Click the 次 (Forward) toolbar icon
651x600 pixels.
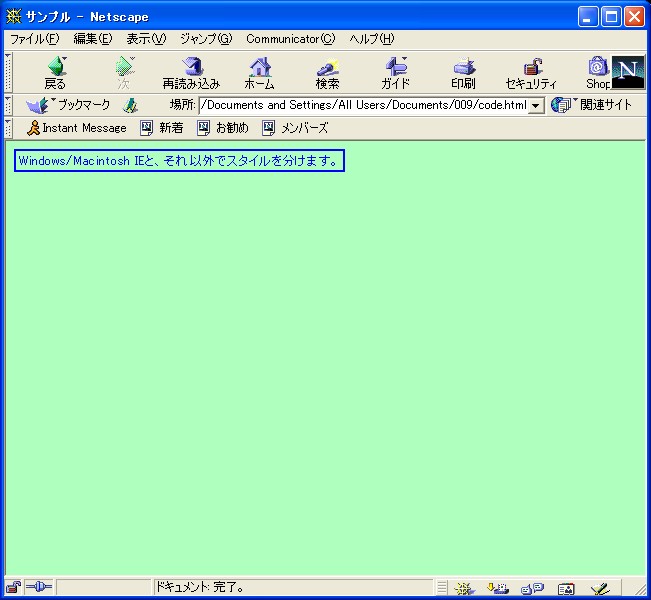pyautogui.click(x=124, y=73)
